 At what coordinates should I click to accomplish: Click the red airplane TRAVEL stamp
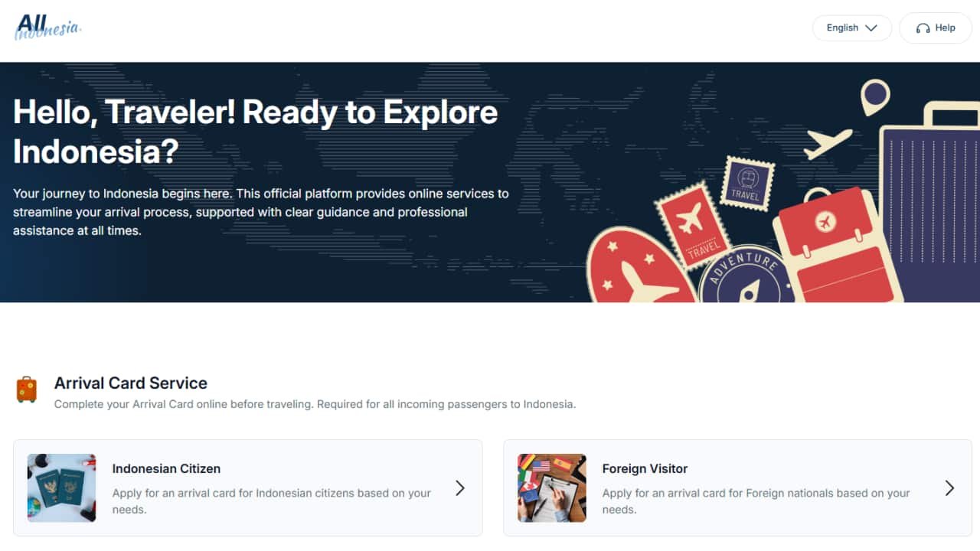click(693, 224)
